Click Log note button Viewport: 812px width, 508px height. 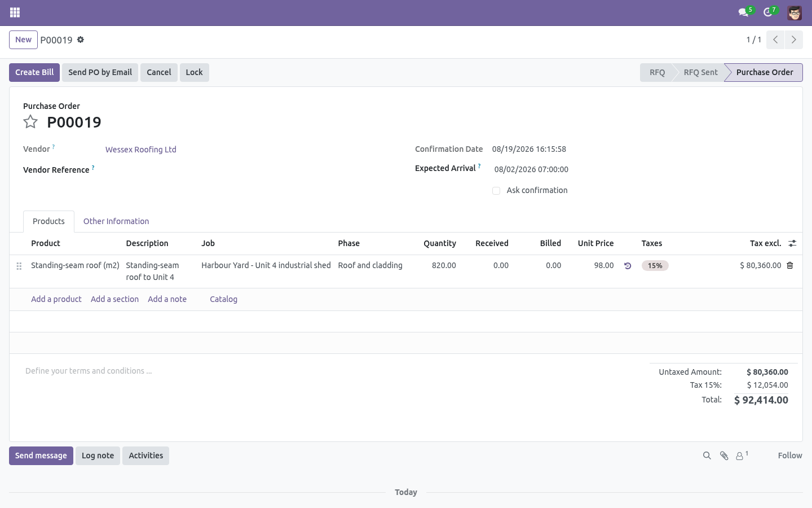coord(98,456)
